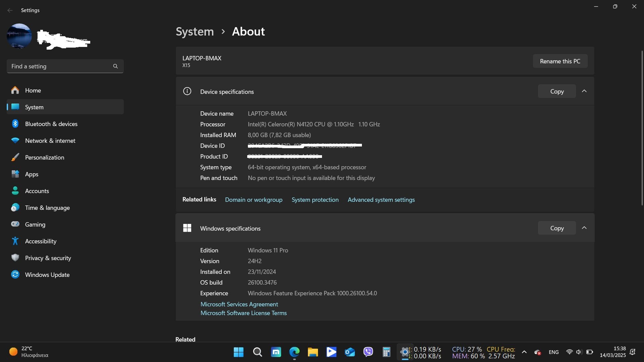Screen dimensions: 644x362
Task: Open Network & internet settings
Action: (65, 141)
